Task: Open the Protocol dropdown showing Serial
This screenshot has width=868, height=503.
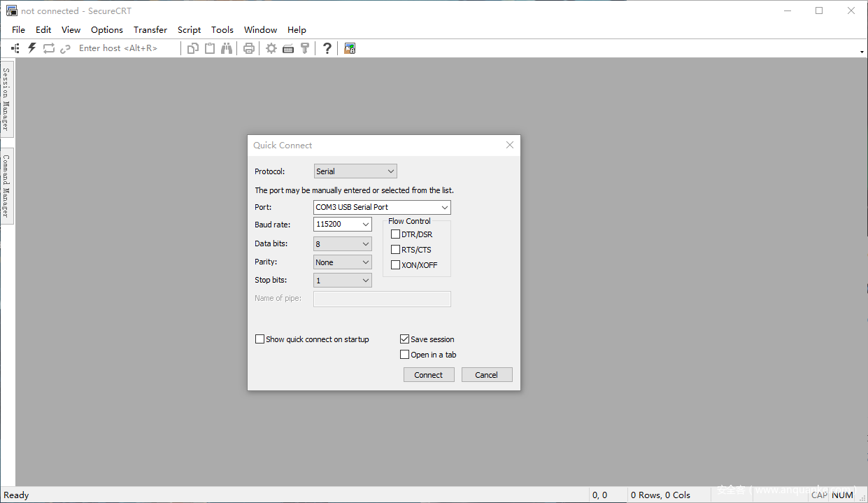Action: pyautogui.click(x=355, y=171)
